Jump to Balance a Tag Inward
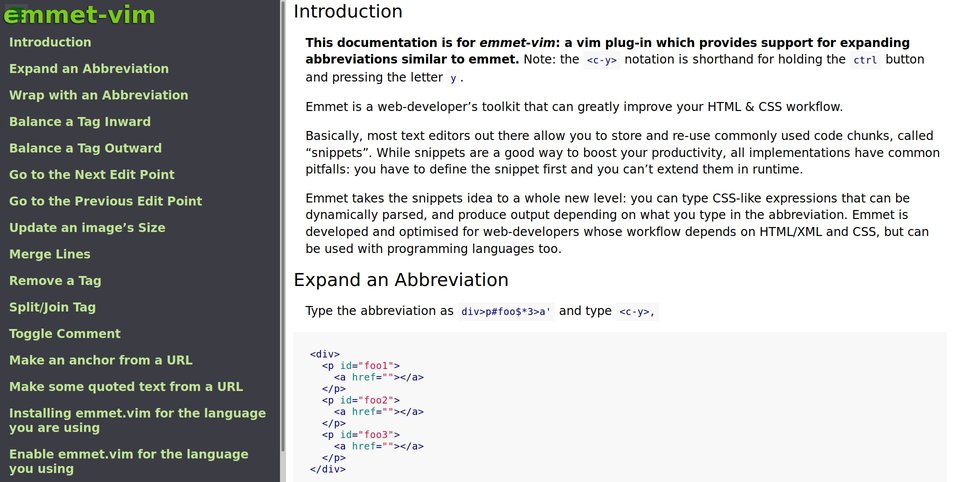 pyautogui.click(x=80, y=122)
